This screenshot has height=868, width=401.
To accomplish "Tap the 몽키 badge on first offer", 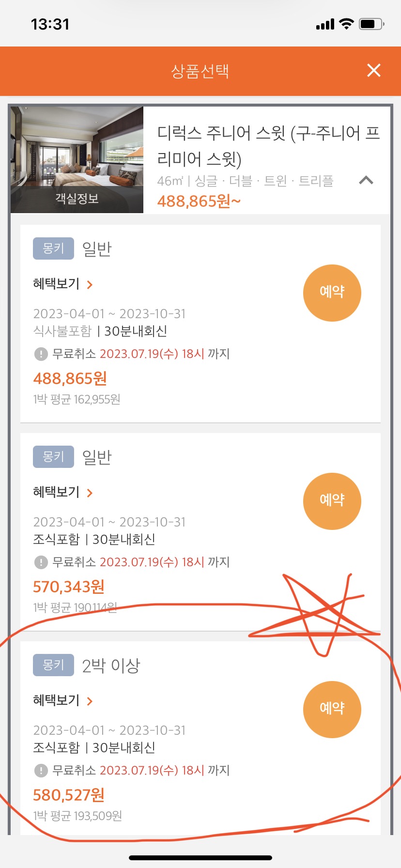I will pos(53,248).
